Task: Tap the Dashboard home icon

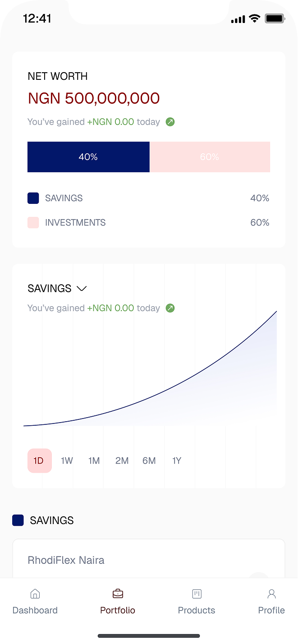Action: [x=35, y=593]
